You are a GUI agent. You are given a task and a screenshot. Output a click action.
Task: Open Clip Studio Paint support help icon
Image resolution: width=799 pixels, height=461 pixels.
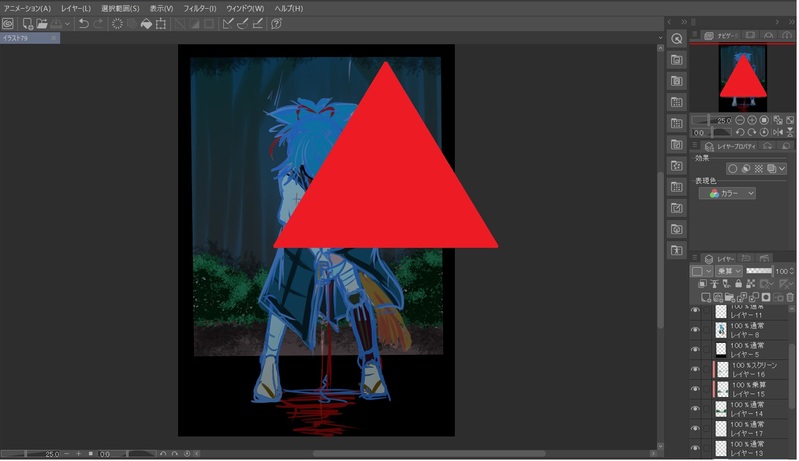pos(276,23)
